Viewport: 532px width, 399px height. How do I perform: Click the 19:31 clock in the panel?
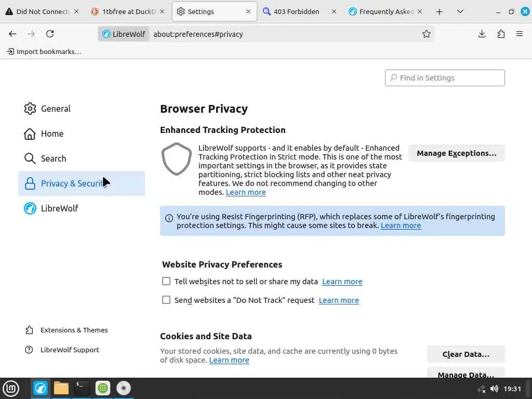pyautogui.click(x=512, y=389)
